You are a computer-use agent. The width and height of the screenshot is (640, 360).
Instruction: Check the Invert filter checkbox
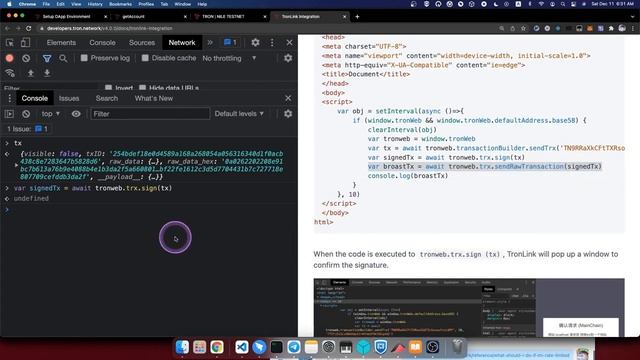[108, 88]
